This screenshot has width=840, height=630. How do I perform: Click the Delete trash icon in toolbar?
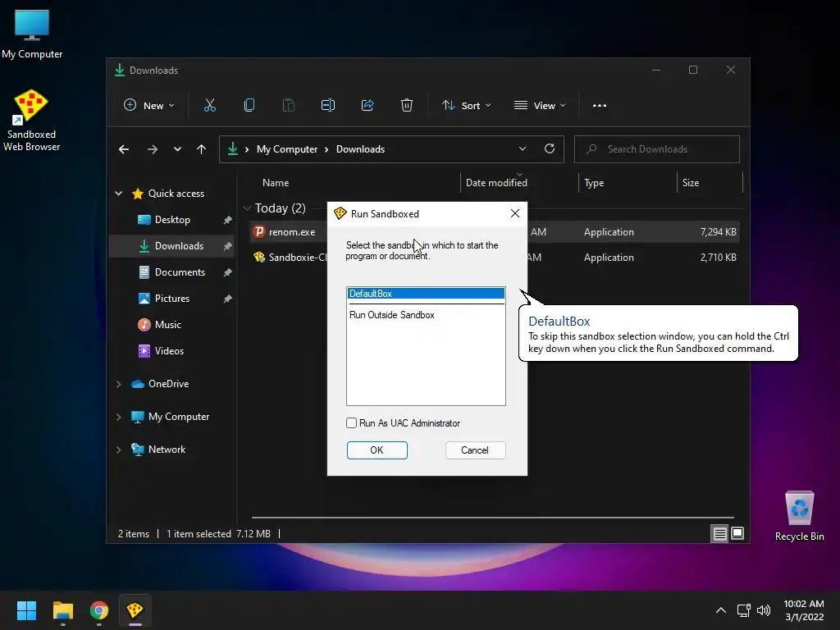[x=407, y=106]
